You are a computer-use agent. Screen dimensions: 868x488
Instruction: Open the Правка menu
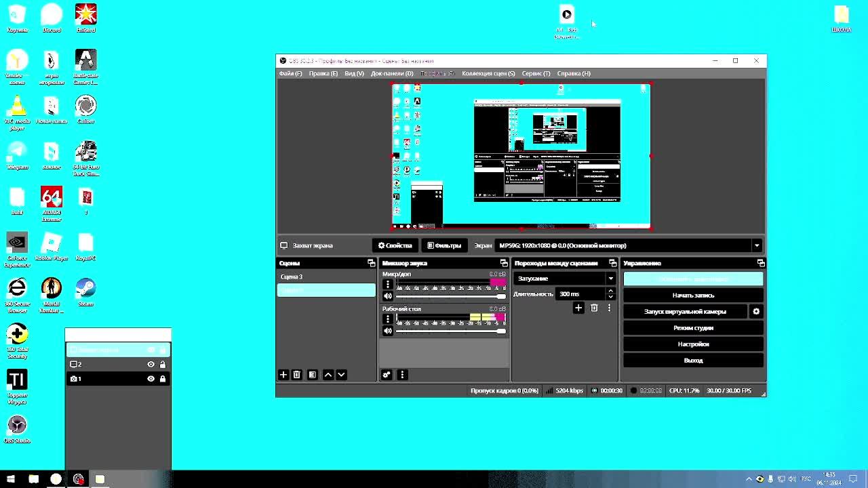323,73
